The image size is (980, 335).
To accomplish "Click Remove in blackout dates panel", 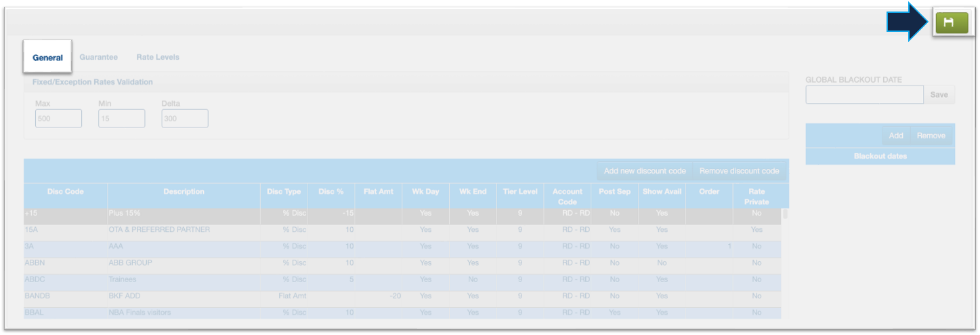I will click(931, 136).
